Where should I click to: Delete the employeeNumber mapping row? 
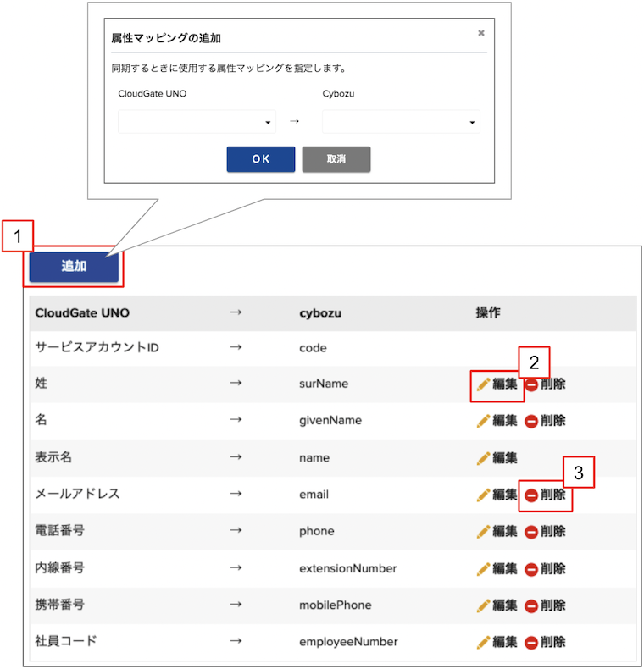coord(545,642)
